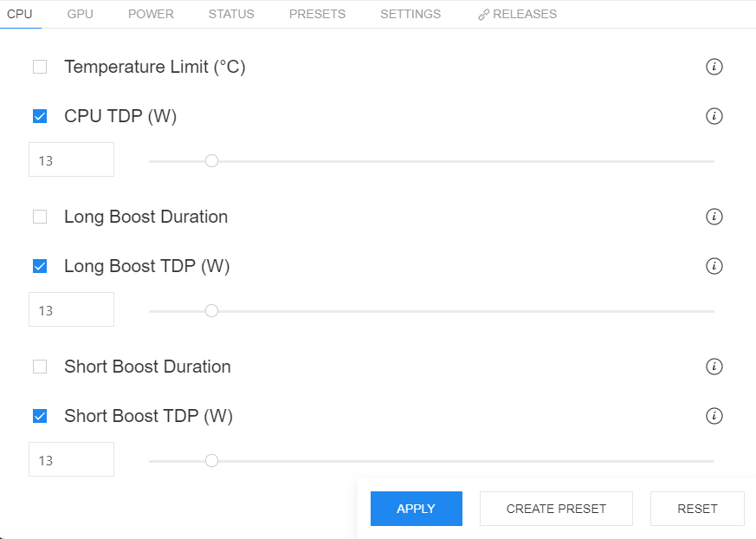This screenshot has height=539, width=756.
Task: Show info for Short Boost TDP (W)
Action: pyautogui.click(x=714, y=416)
